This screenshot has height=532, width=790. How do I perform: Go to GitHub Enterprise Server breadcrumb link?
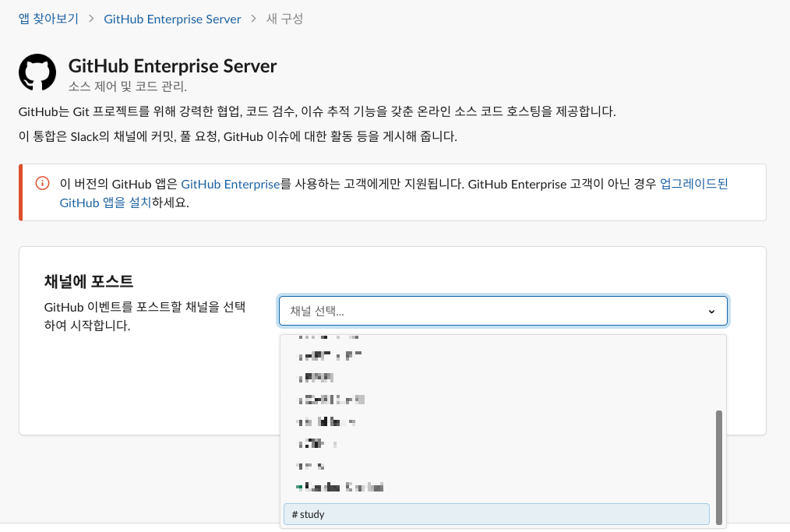tap(172, 19)
